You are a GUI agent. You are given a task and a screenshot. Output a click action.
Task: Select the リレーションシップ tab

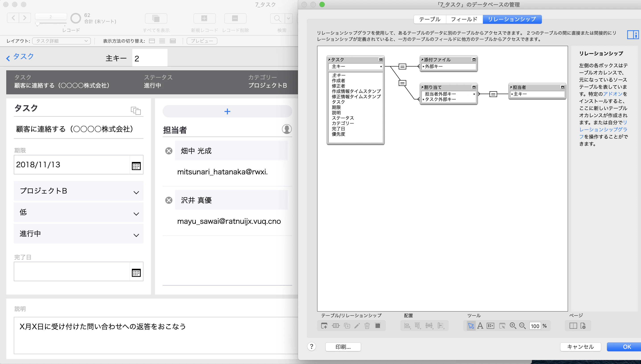coord(512,19)
